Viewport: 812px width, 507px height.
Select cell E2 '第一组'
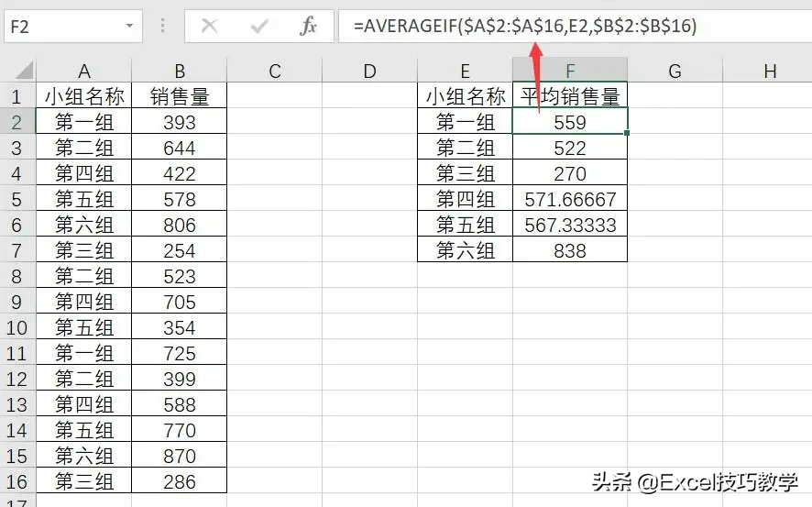pyautogui.click(x=465, y=122)
